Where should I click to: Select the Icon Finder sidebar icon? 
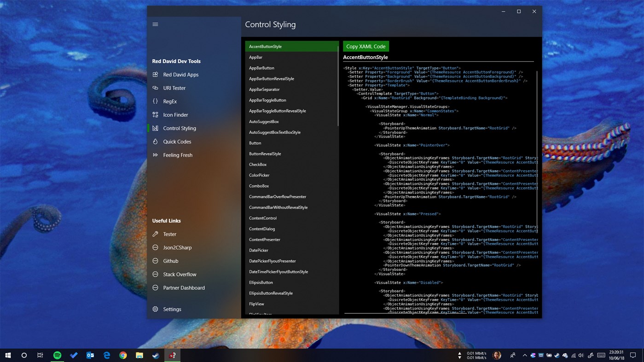click(x=155, y=115)
